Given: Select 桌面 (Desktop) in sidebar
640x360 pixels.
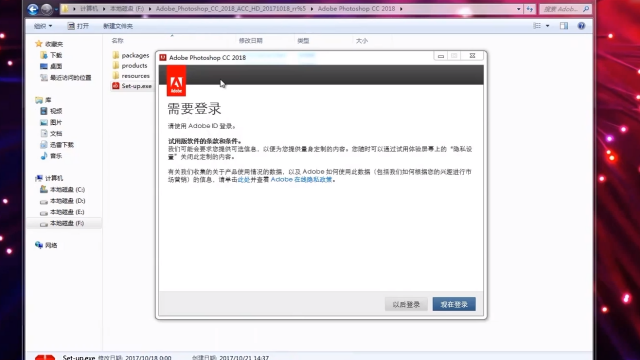Looking at the screenshot, I should (x=51, y=66).
